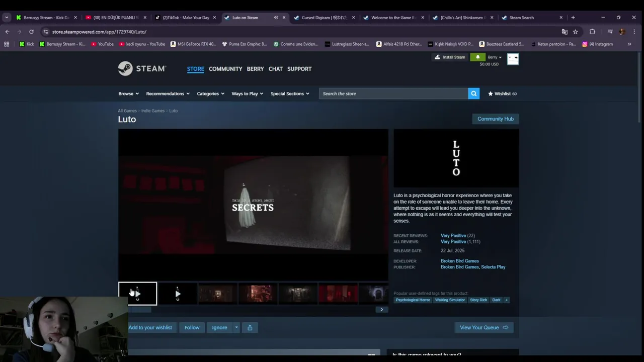Select the Story Rich tag

pos(478,300)
